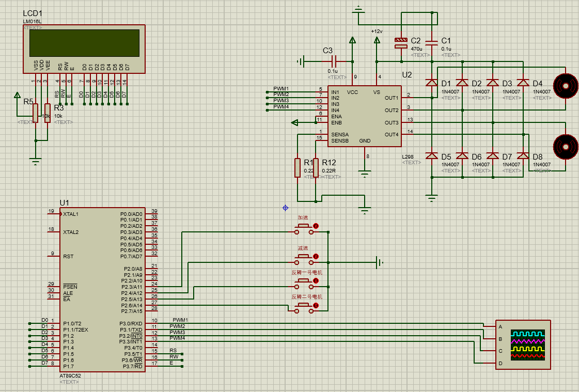579x392 pixels.
Task: Click the 0.22R value label of R12
Action: (328, 170)
